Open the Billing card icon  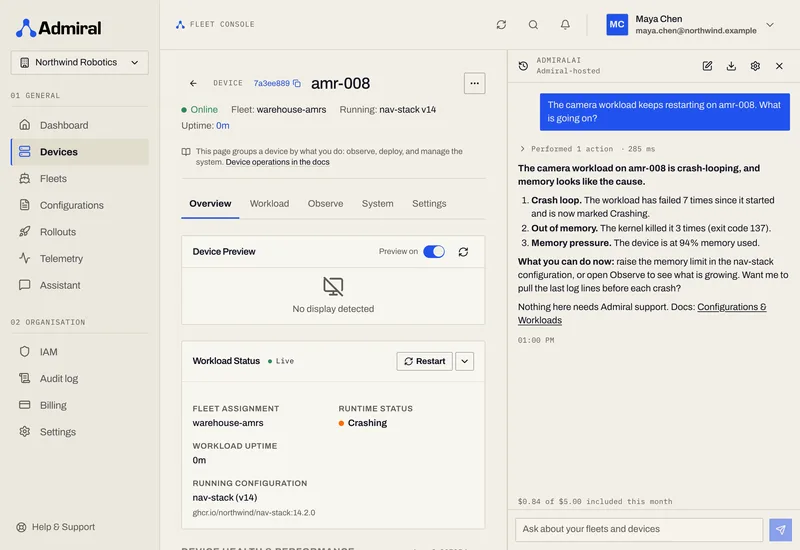(24, 405)
